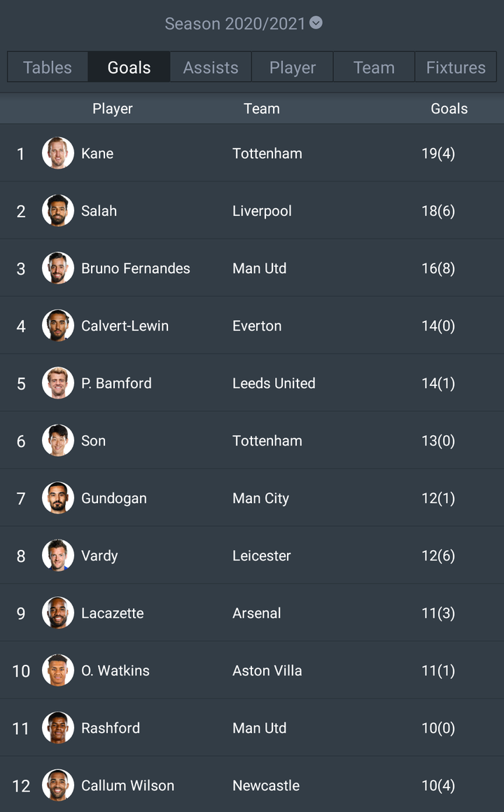Sort by the Goals column header

click(449, 108)
